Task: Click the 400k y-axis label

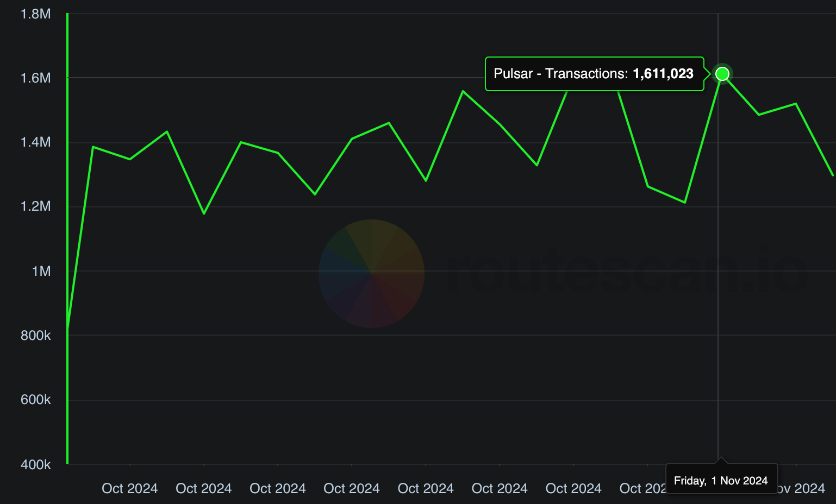Action: [35, 465]
